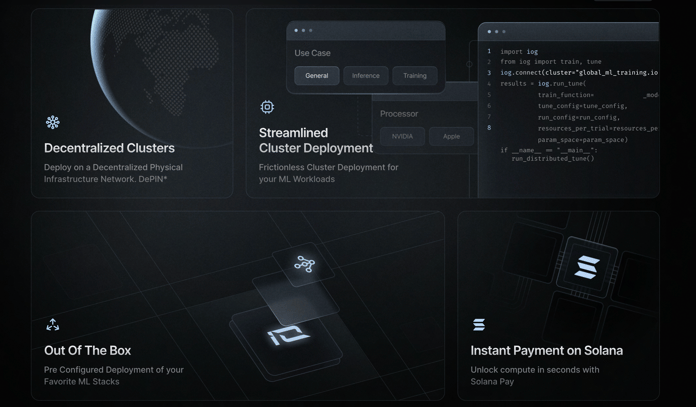Click 'Unlock compute in seconds with' description text
Image resolution: width=696 pixels, height=407 pixels.
tap(535, 370)
